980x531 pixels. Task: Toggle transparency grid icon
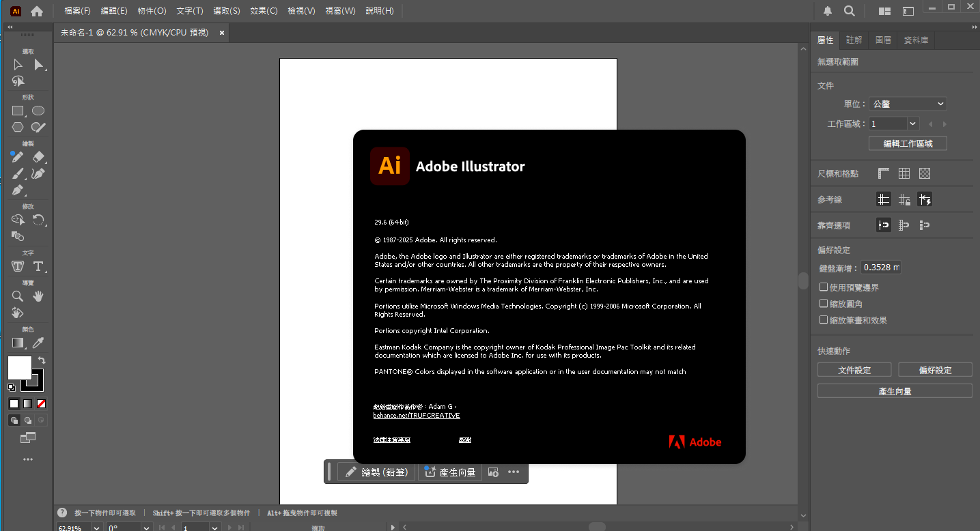click(925, 173)
